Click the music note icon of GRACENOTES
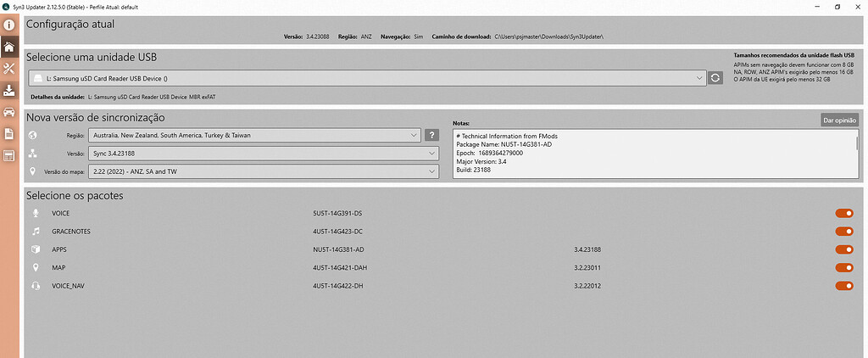Viewport: 868px width, 358px height. [36, 232]
